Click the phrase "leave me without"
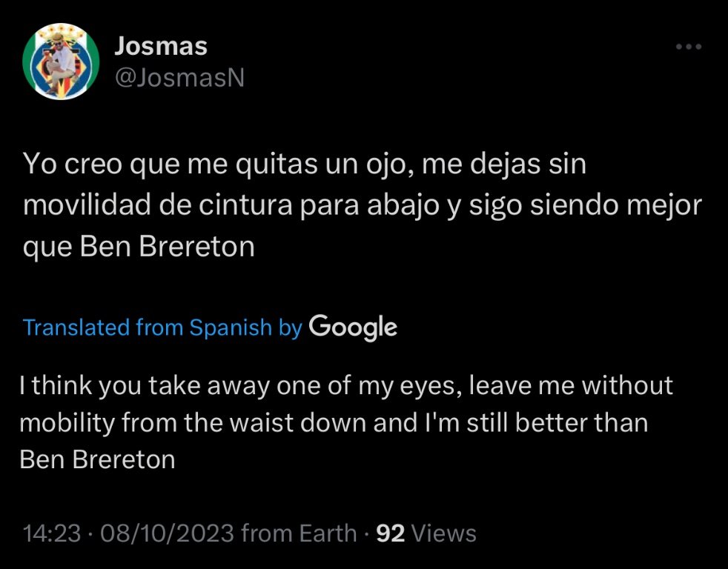The height and width of the screenshot is (569, 728). point(561,385)
